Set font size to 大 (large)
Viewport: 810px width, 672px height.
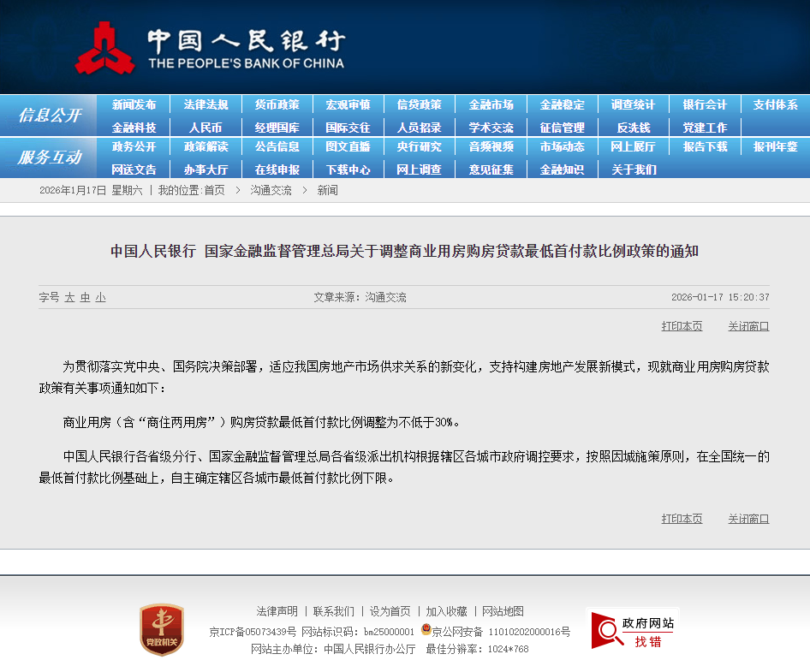point(69,298)
